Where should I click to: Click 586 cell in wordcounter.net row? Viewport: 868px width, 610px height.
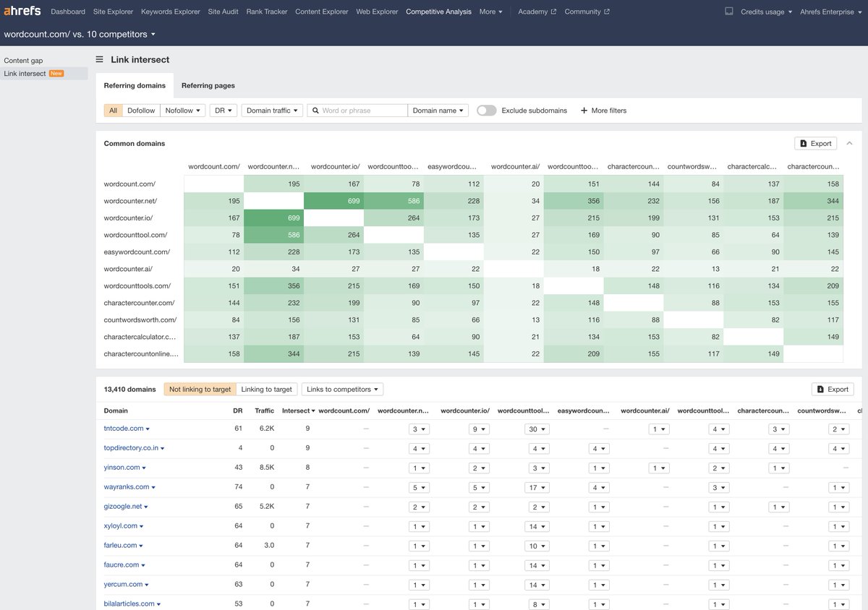pyautogui.click(x=393, y=201)
